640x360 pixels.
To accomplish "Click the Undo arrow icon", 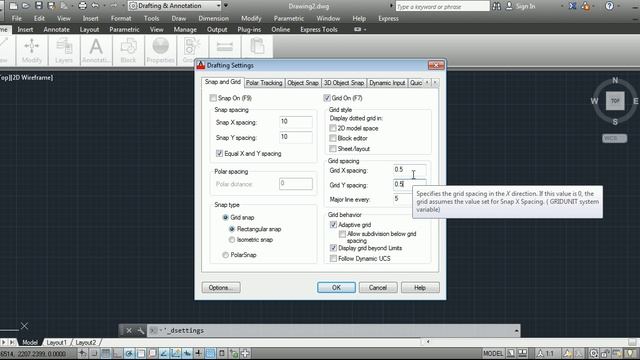I will coord(95,6).
